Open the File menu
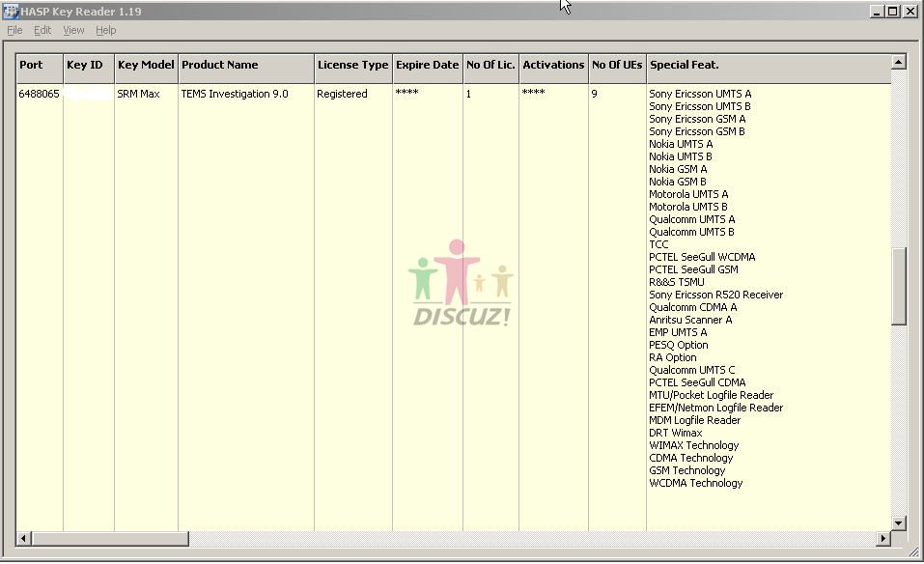This screenshot has width=924, height=564. 14,30
